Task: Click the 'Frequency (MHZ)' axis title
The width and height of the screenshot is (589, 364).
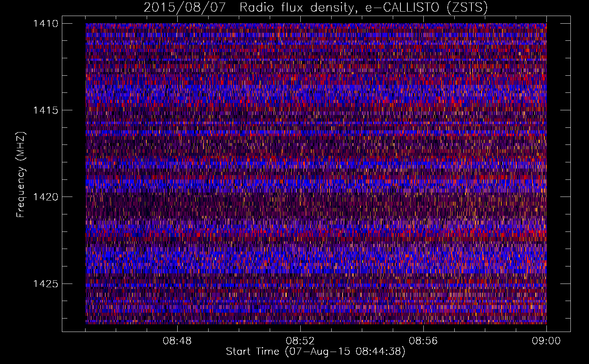Action: (21, 174)
